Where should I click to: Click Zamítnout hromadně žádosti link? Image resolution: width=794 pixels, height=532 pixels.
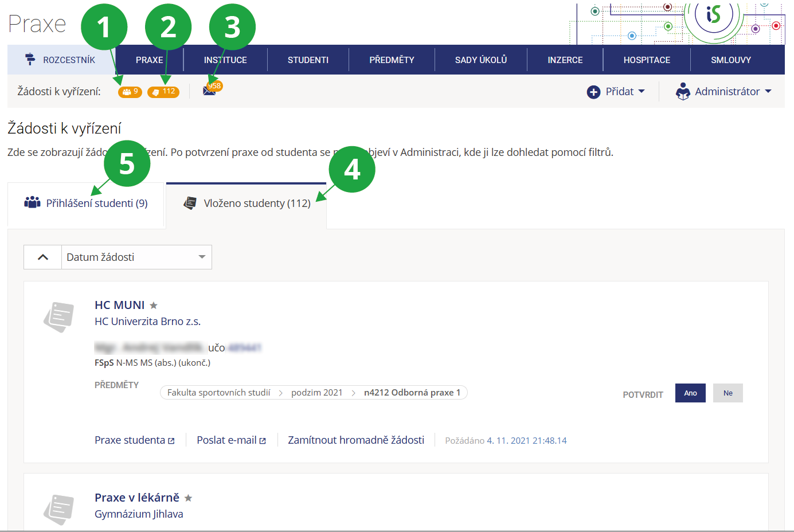click(356, 440)
